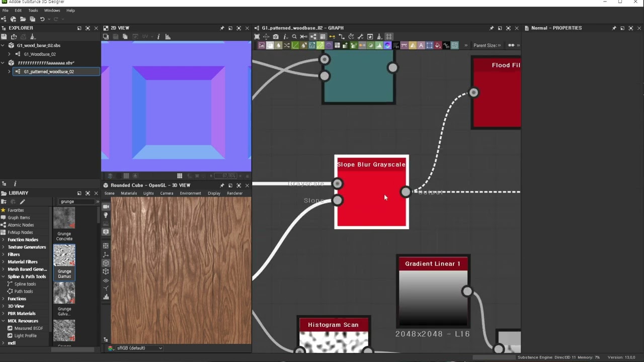This screenshot has height=362, width=644.
Task: Toggle tiling grid icon under the 2D View
Action: click(180, 176)
